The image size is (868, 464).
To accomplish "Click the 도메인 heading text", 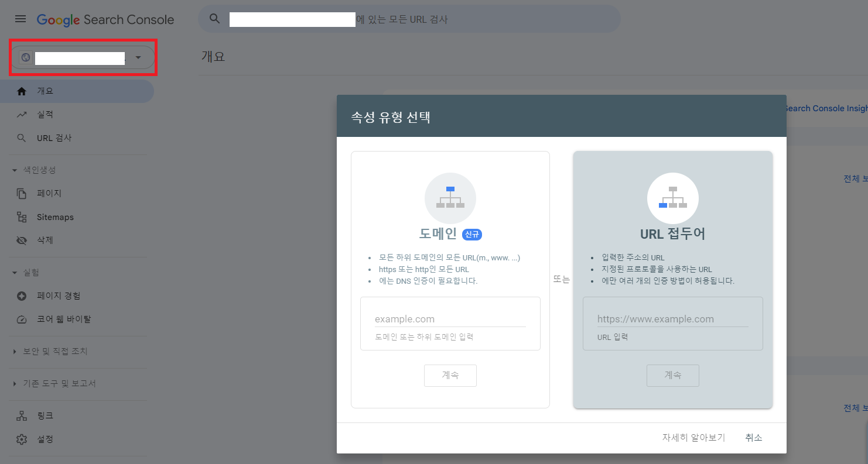I will click(x=438, y=234).
